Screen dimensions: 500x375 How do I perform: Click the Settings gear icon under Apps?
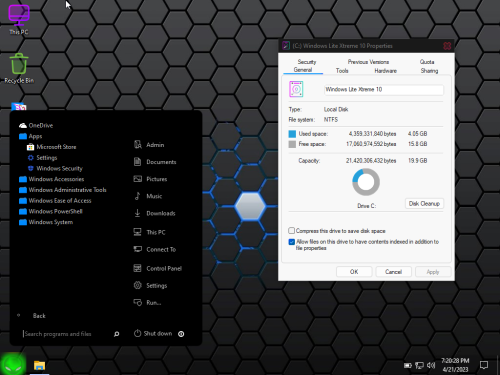[31, 158]
